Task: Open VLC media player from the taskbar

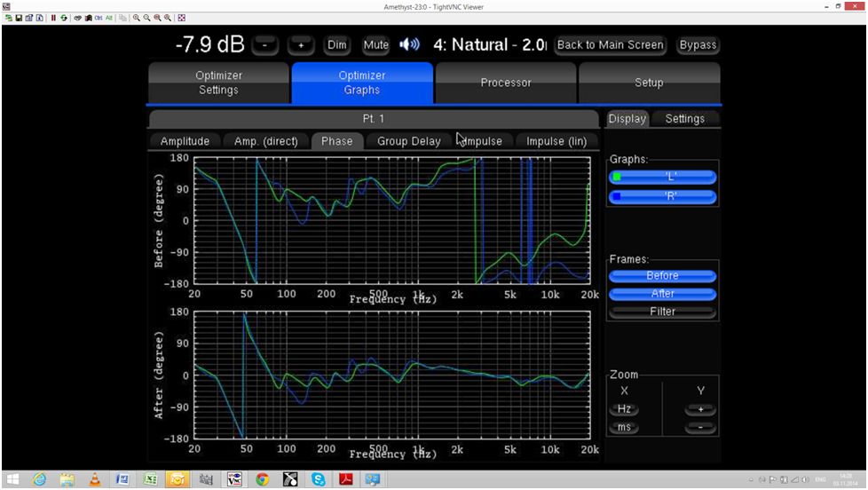Action: click(94, 479)
